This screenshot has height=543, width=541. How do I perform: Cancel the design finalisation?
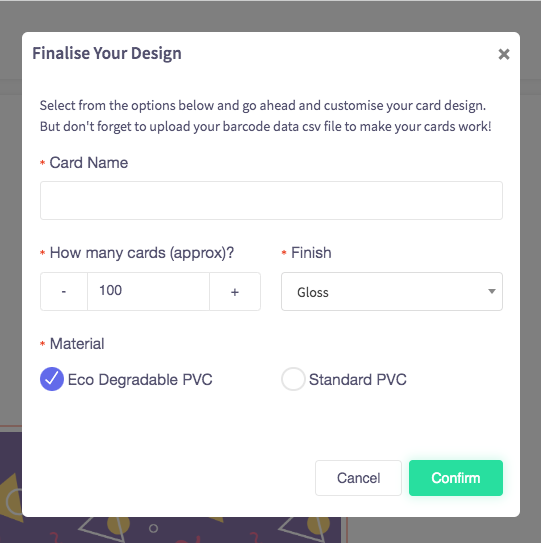(x=358, y=478)
